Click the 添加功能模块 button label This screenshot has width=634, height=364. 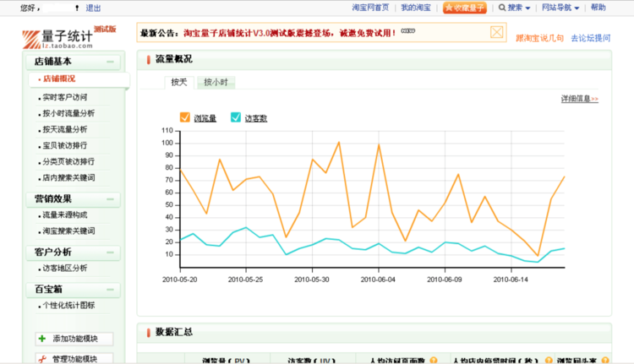tap(75, 339)
